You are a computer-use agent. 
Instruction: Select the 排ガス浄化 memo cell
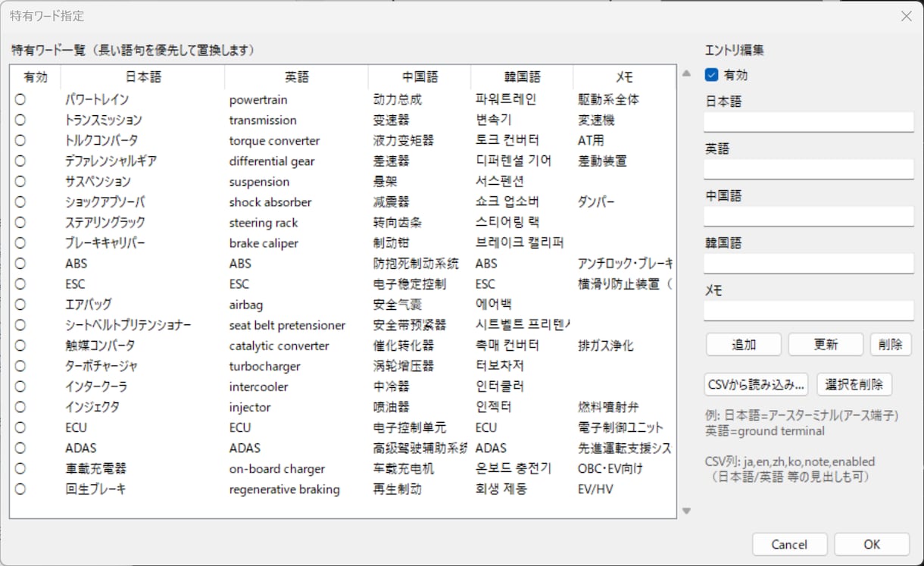[x=606, y=345]
